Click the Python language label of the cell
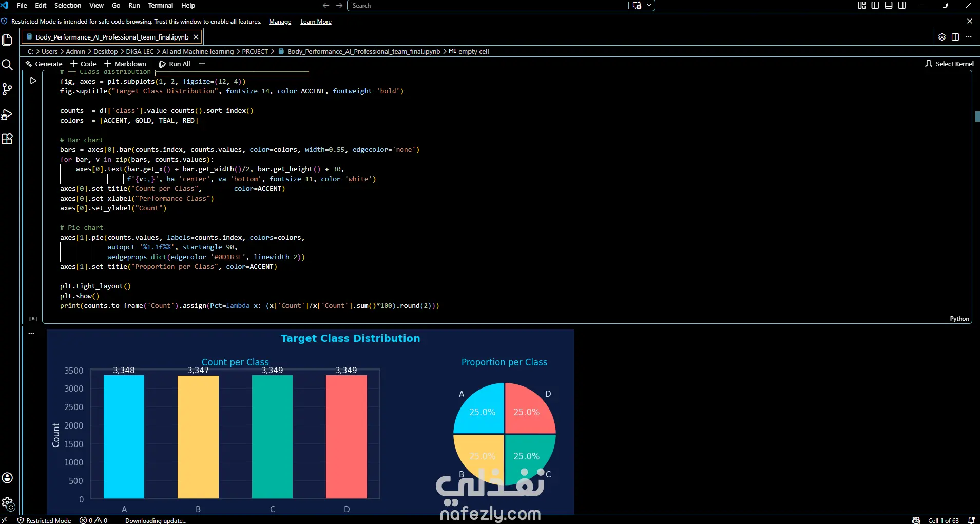 pos(959,319)
